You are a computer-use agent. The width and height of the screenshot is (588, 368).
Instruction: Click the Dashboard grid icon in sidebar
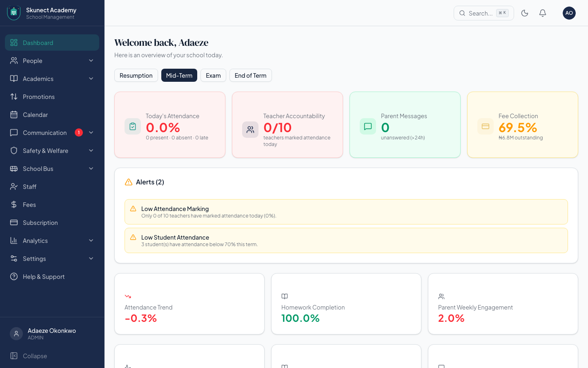(14, 43)
